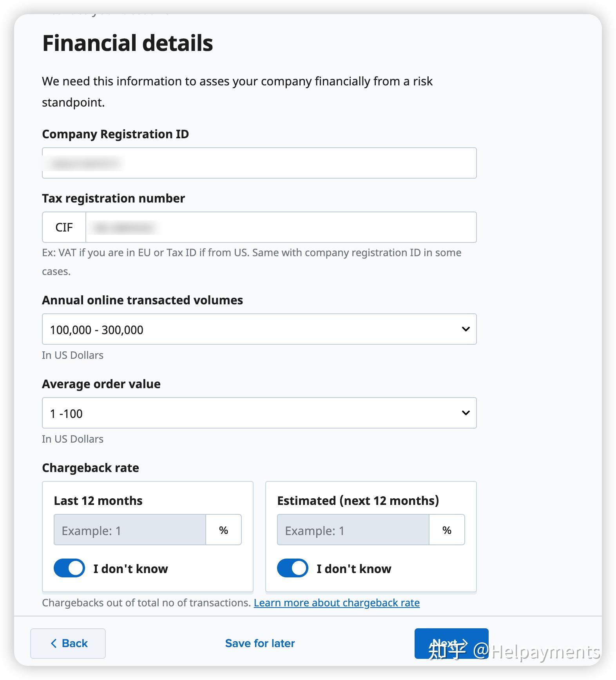Click percent symbol beside Last 12 months field
The height and width of the screenshot is (680, 616).
(x=223, y=530)
